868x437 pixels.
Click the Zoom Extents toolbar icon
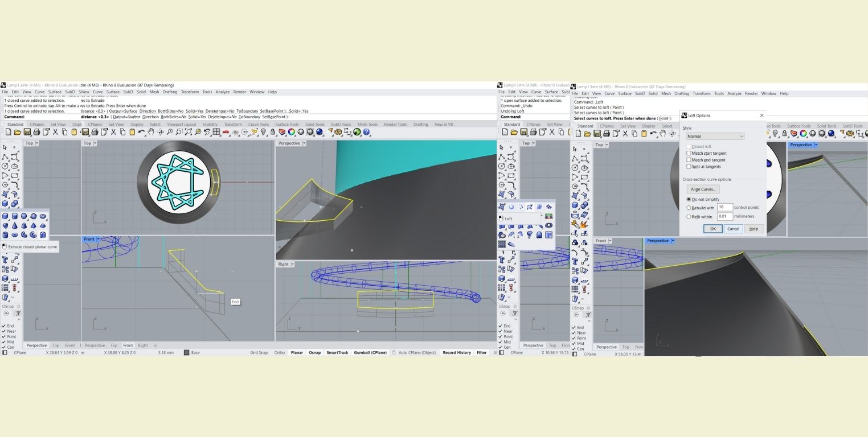pos(188,132)
